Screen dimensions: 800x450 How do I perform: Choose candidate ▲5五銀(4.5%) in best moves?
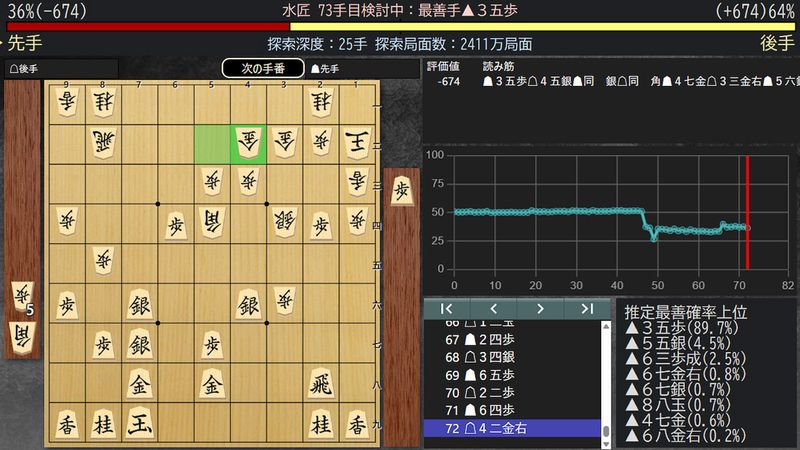point(678,343)
